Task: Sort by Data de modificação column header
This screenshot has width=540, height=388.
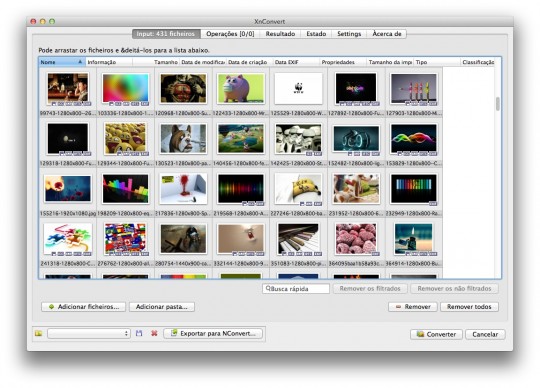Action: [x=202, y=62]
